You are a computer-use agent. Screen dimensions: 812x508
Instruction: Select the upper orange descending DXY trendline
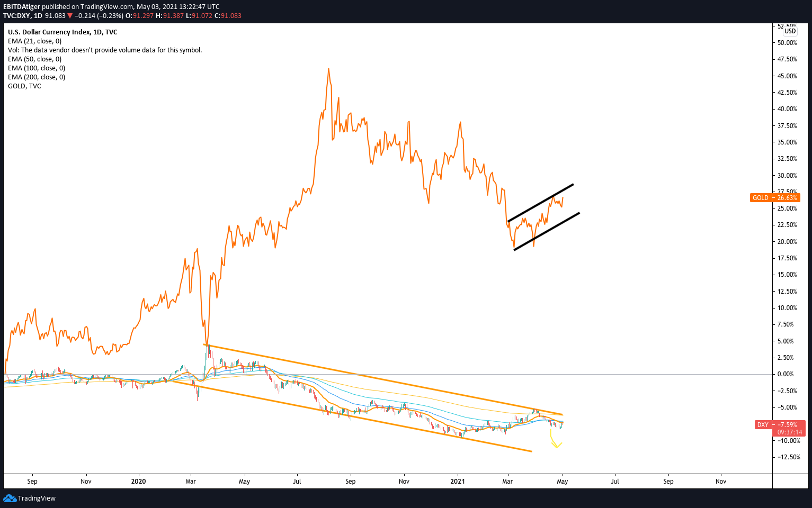click(x=383, y=379)
